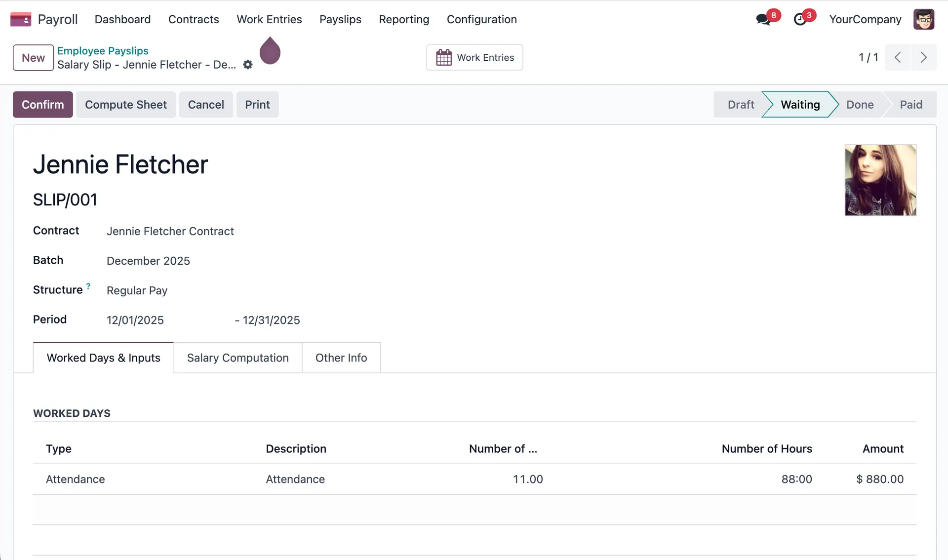Expand the Reporting menu
The height and width of the screenshot is (560, 948).
[x=403, y=19]
